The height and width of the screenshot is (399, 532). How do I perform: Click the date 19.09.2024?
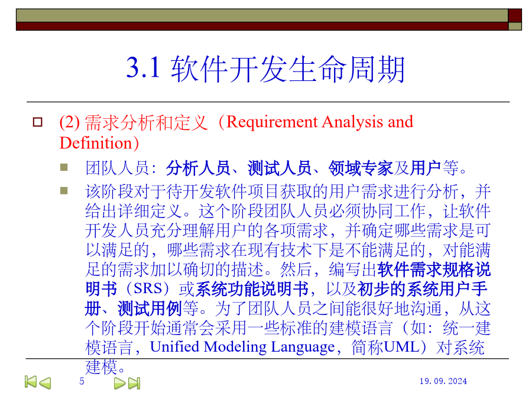click(x=443, y=381)
